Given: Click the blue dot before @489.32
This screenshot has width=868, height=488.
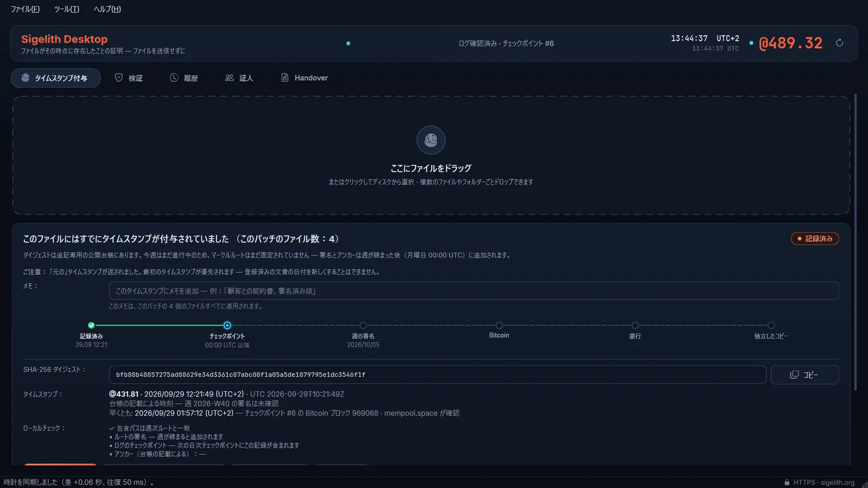Looking at the screenshot, I should click(x=751, y=43).
